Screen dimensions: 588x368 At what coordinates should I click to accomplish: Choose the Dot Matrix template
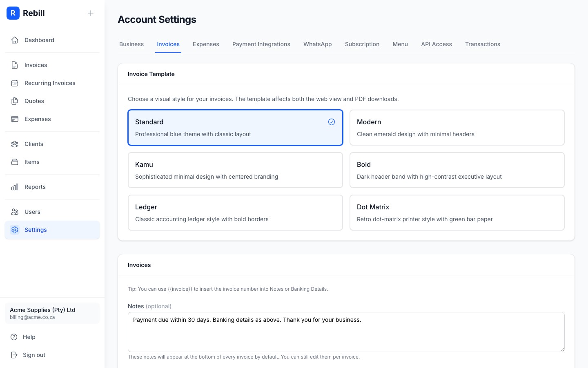point(457,212)
